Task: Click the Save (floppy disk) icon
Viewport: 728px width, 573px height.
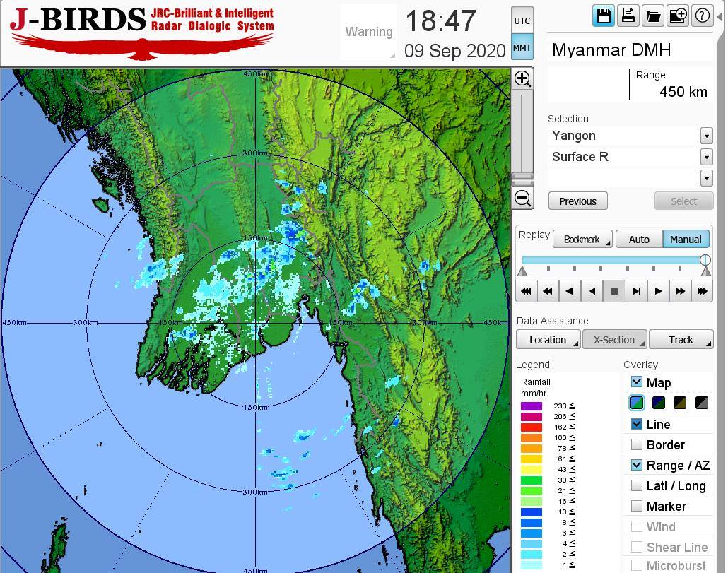Action: pos(604,16)
